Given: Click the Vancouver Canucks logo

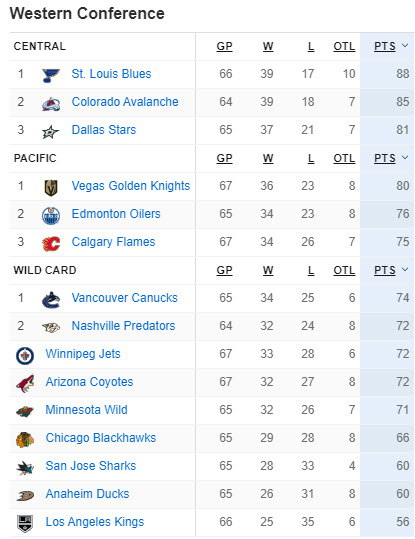Looking at the screenshot, I should 51,299.
